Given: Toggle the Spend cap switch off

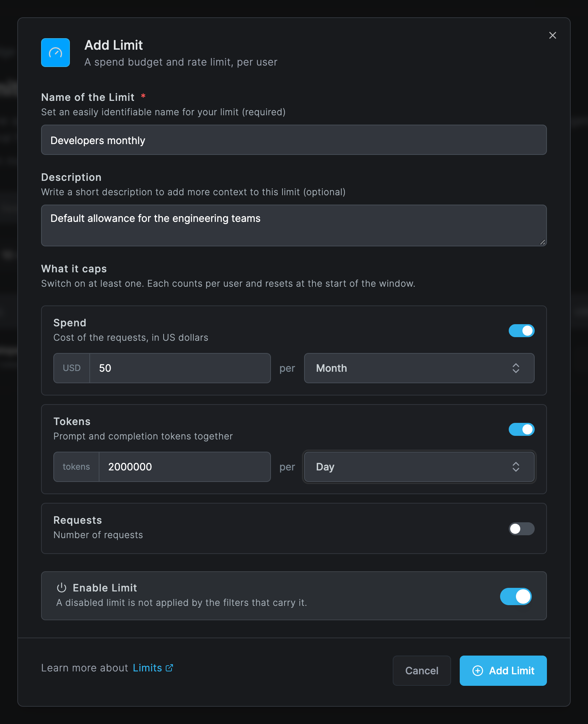Looking at the screenshot, I should (x=521, y=331).
